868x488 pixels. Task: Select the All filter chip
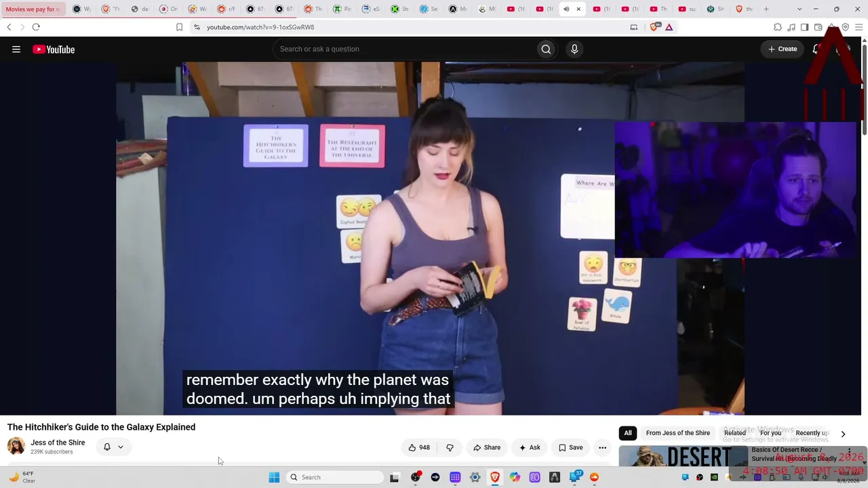(x=628, y=433)
